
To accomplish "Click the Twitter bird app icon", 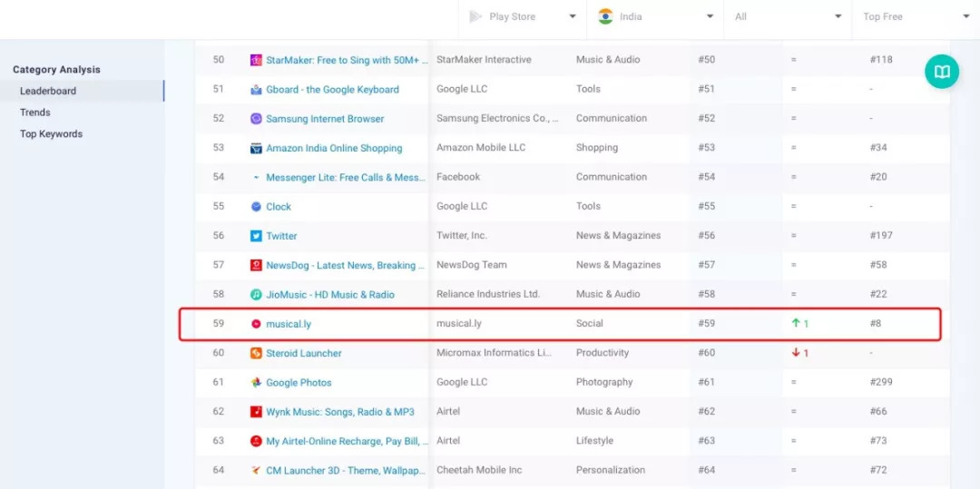I will (x=256, y=236).
